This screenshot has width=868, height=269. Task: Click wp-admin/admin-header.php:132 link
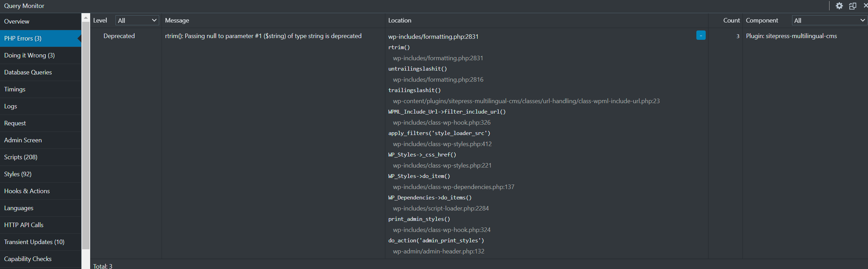tap(438, 251)
